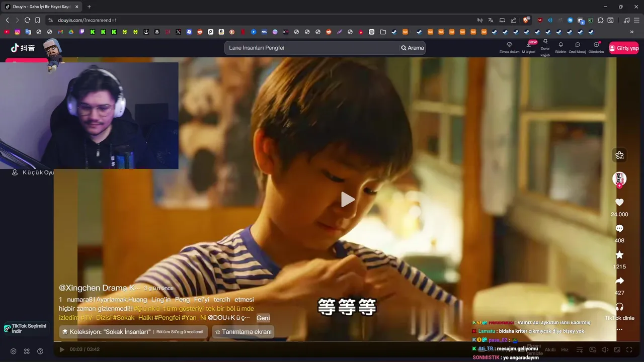Toggle web fullscreen mode icon
The height and width of the screenshot is (362, 644).
tap(617, 349)
